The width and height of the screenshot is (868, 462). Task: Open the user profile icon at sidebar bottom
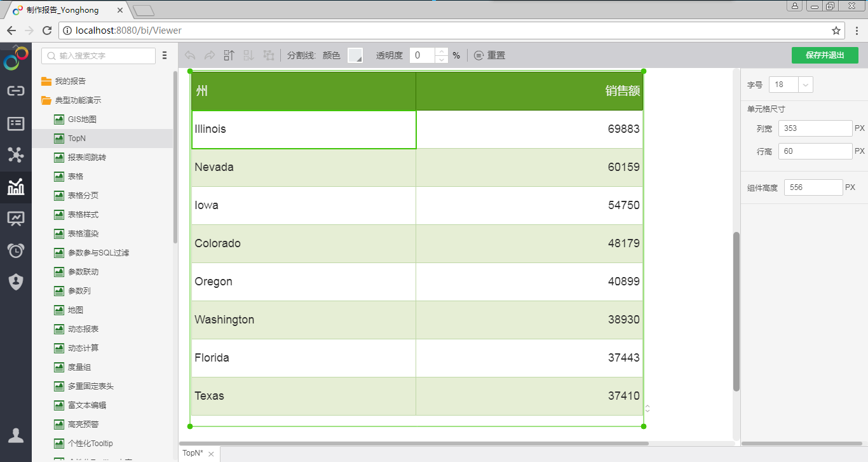[x=16, y=435]
